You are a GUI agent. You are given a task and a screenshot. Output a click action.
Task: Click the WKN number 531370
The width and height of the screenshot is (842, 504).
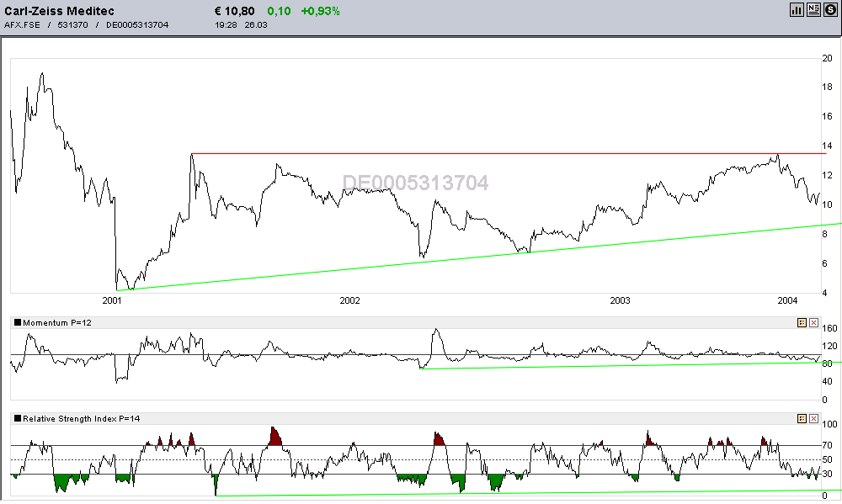point(72,24)
